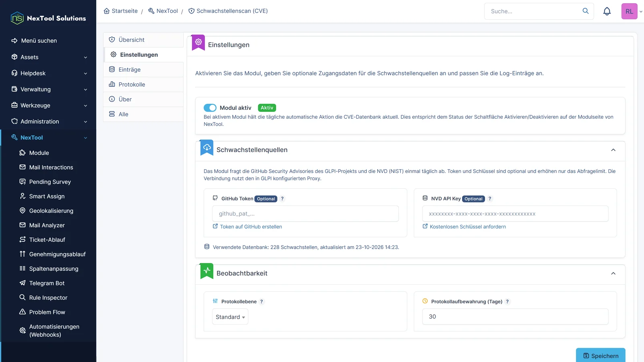The width and height of the screenshot is (644, 362).
Task: Focus the GitHub Token input field
Action: click(305, 214)
